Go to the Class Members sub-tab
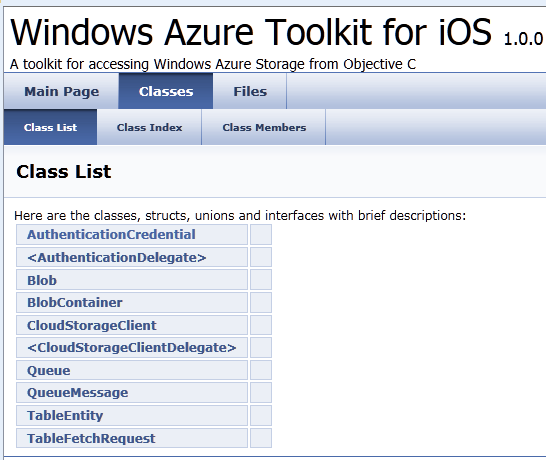The width and height of the screenshot is (546, 460). tap(264, 127)
